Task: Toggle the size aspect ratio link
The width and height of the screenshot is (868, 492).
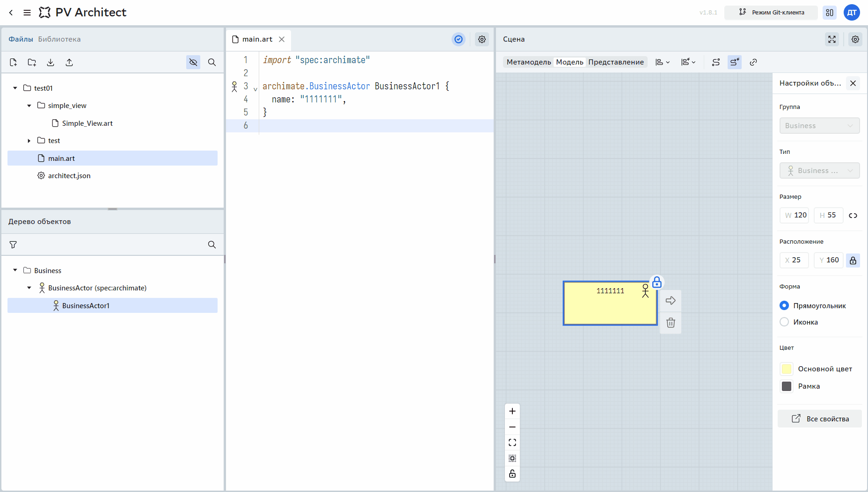Action: click(x=853, y=216)
